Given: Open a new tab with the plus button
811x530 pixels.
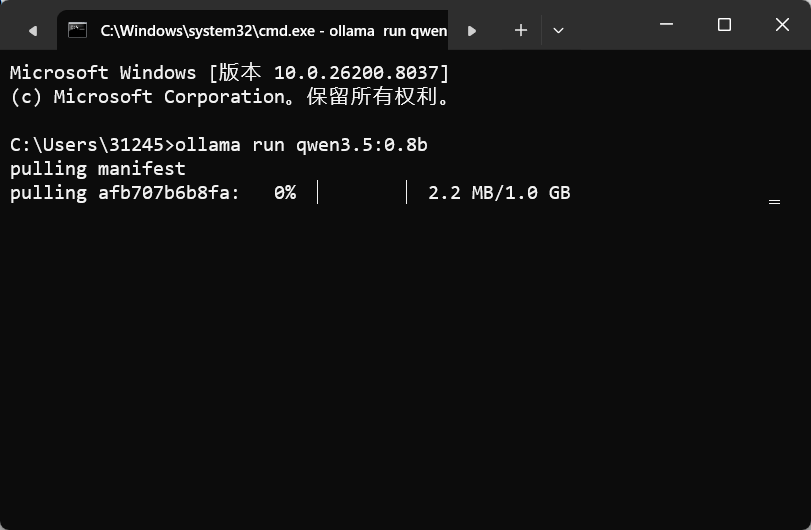Looking at the screenshot, I should [521, 31].
